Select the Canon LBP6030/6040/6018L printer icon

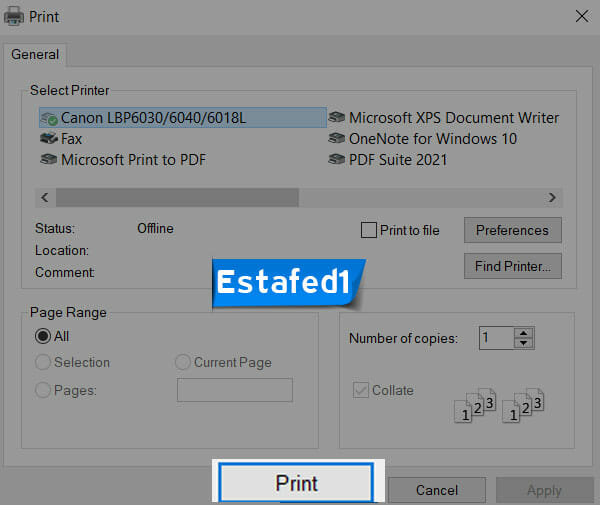click(49, 119)
